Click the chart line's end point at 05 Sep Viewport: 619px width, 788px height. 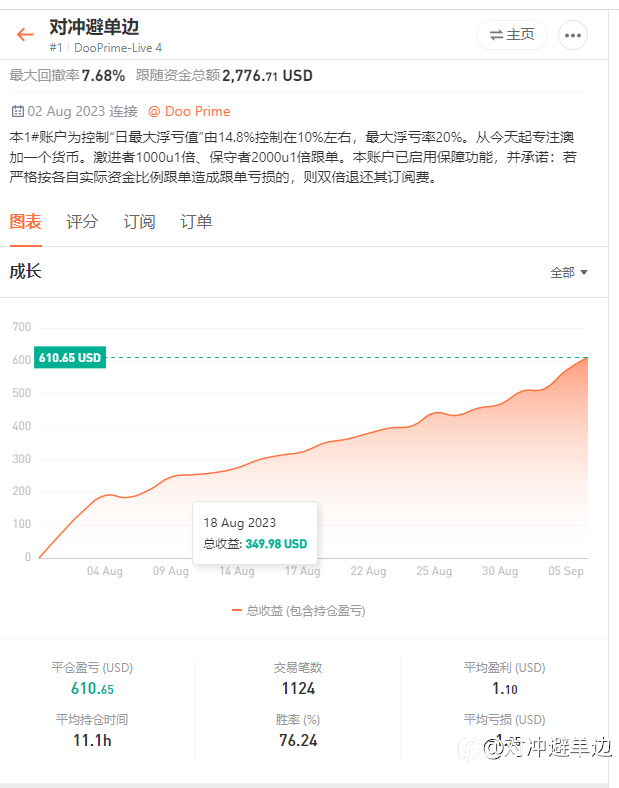coord(587,357)
